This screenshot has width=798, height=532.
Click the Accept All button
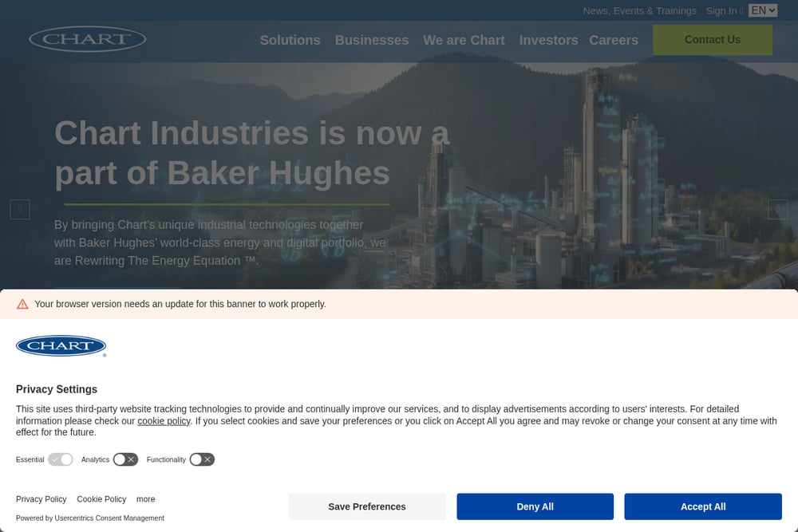click(x=703, y=506)
